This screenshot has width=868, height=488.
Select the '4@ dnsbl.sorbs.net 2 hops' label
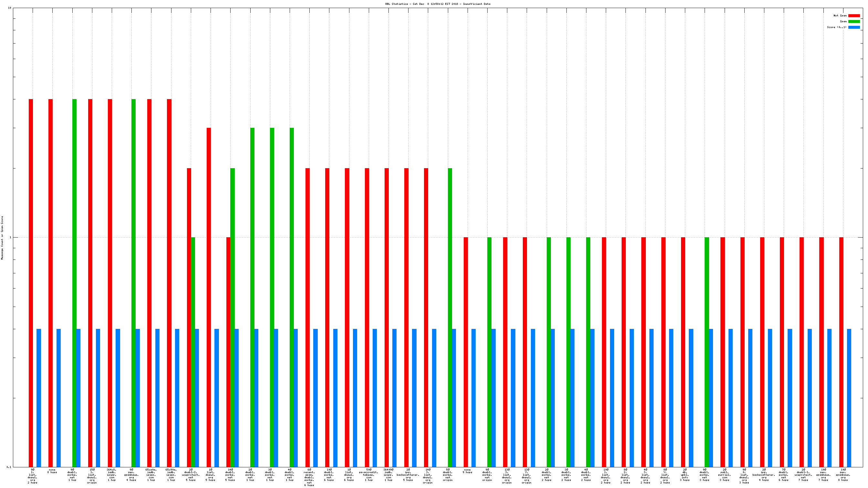click(x=586, y=475)
